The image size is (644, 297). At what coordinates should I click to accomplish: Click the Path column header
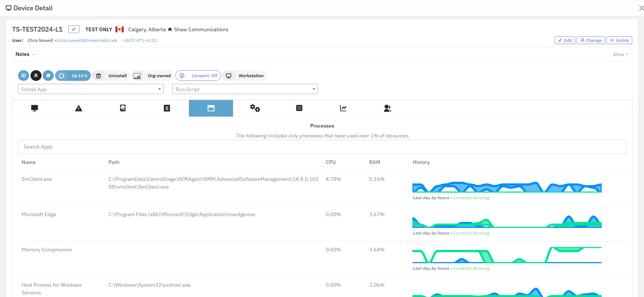tap(114, 162)
